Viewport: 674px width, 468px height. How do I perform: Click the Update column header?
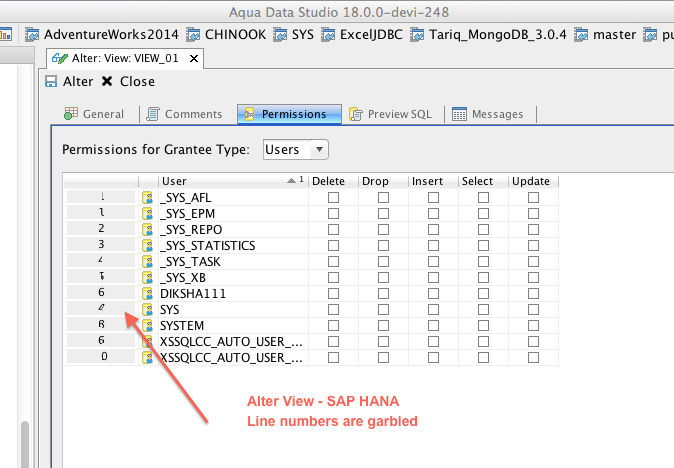click(x=533, y=181)
